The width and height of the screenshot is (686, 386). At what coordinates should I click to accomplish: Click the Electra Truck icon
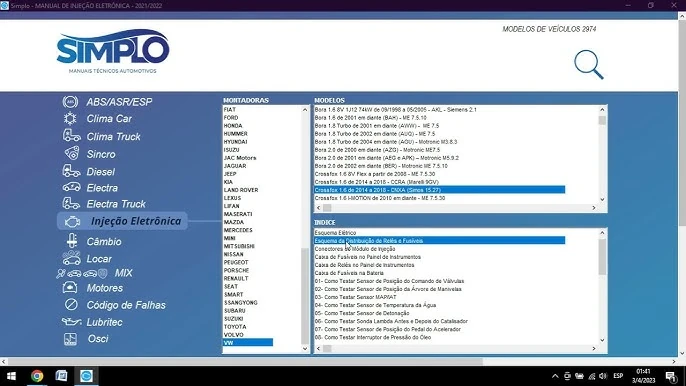(71, 204)
